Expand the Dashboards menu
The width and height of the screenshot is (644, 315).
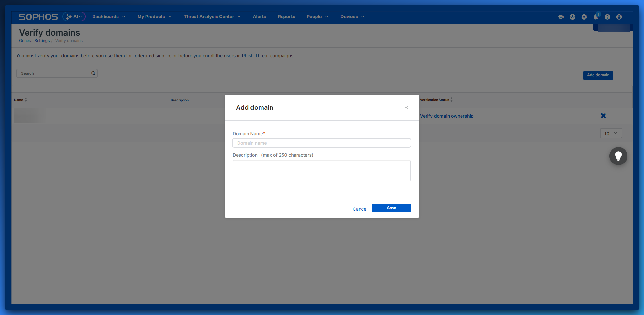pyautogui.click(x=108, y=17)
